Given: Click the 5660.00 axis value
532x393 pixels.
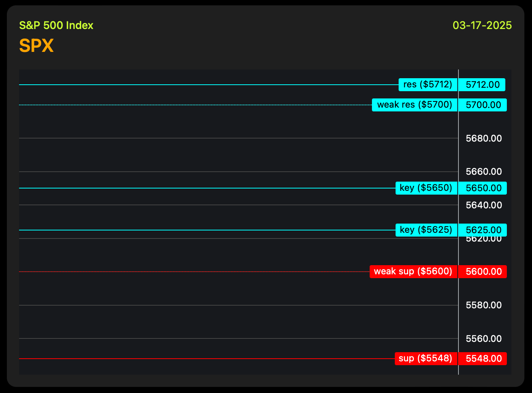Looking at the screenshot, I should [484, 172].
